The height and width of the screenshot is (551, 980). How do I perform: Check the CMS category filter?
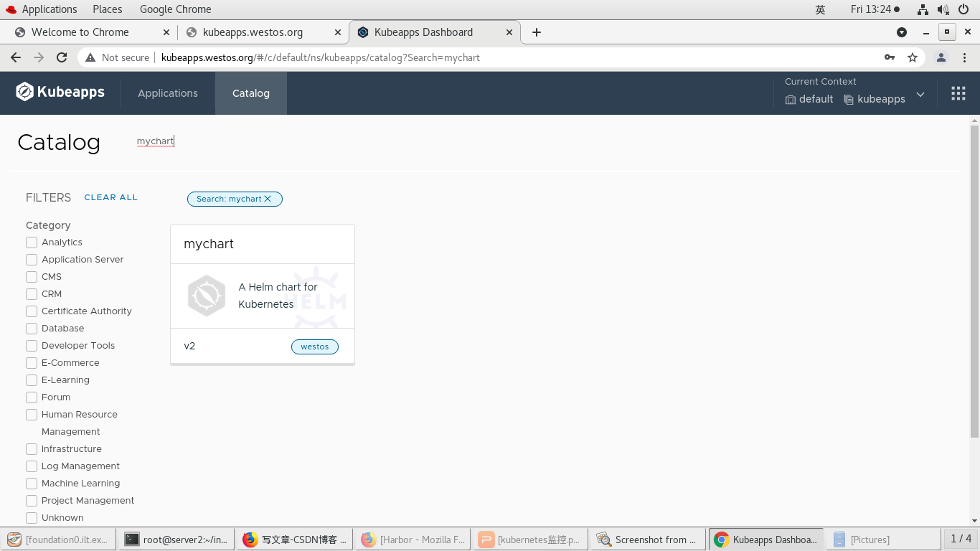pos(32,277)
